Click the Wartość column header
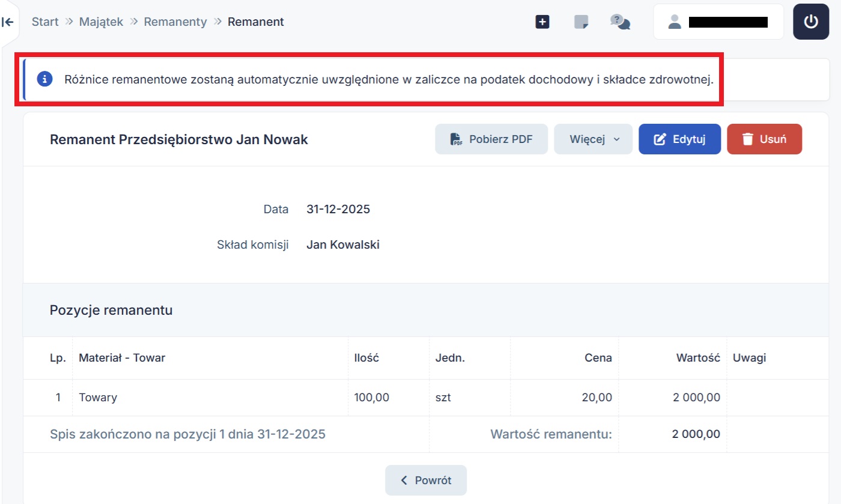This screenshot has height=504, width=841. (697, 358)
